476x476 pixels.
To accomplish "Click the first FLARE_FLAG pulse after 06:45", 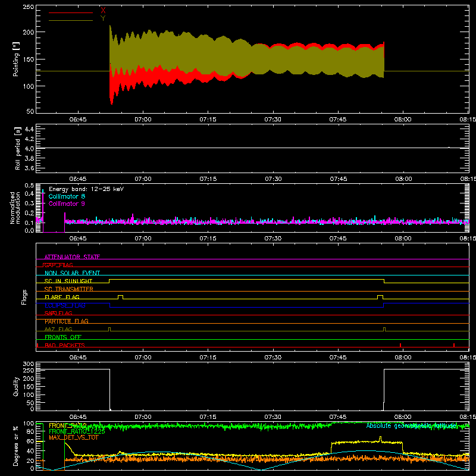I will point(121,297).
